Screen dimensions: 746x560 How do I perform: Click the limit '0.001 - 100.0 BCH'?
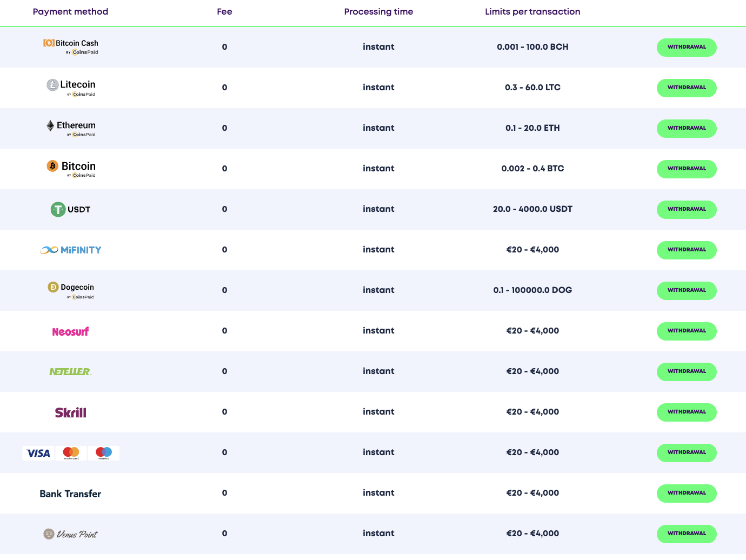tap(532, 47)
